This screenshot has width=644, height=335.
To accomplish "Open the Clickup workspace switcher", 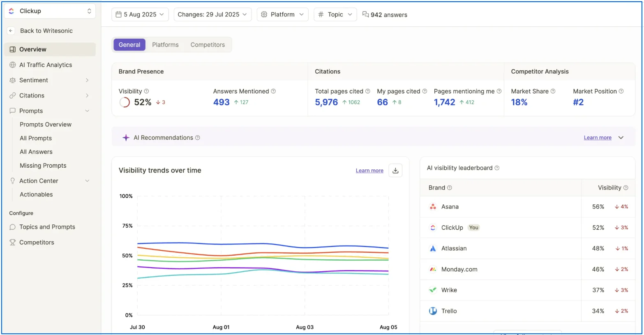I will 50,11.
